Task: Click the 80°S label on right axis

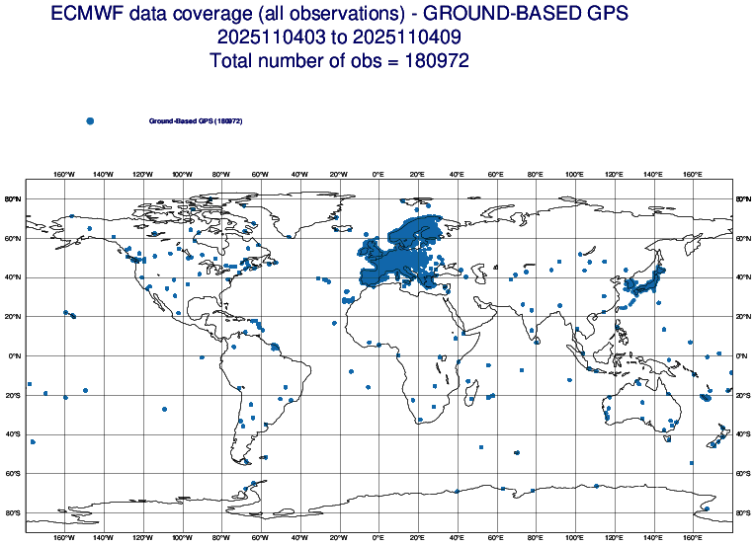Action: point(744,512)
